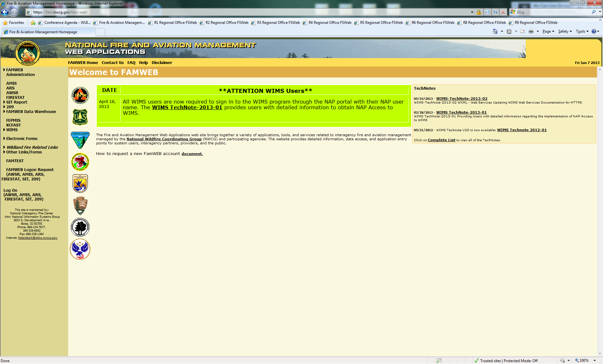Click the Add to Favorites star icon
Screen dimensions: 603x364
[33, 23]
